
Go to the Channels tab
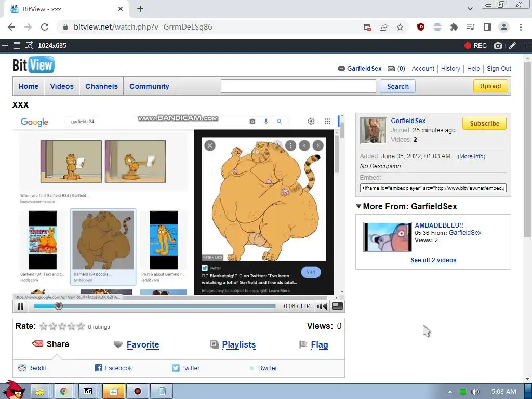pos(101,86)
